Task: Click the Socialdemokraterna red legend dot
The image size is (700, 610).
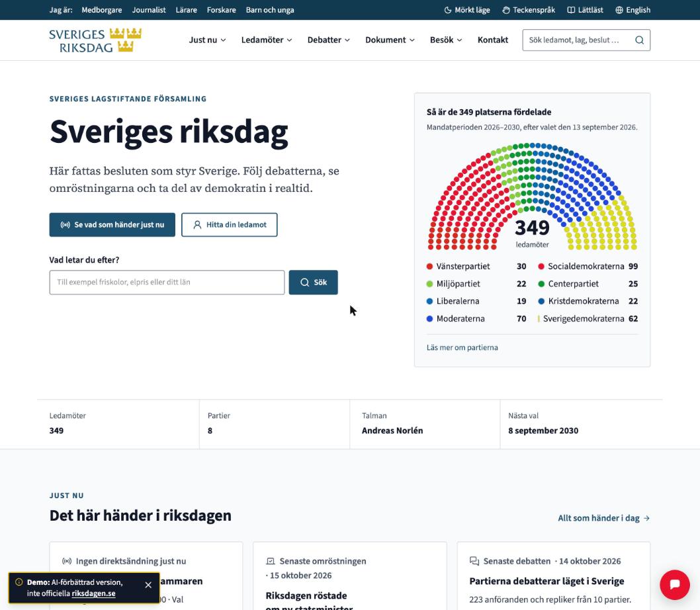Action: click(x=541, y=267)
